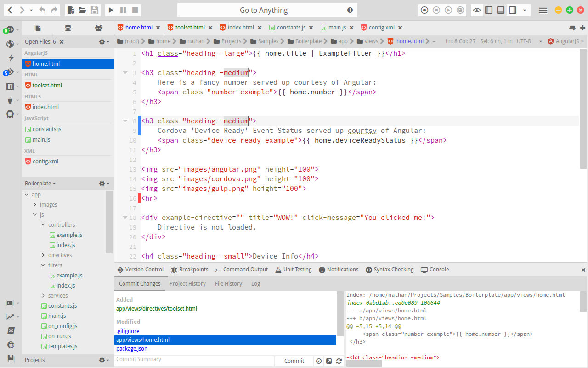Switch to the constants.js editor tab

pos(293,27)
